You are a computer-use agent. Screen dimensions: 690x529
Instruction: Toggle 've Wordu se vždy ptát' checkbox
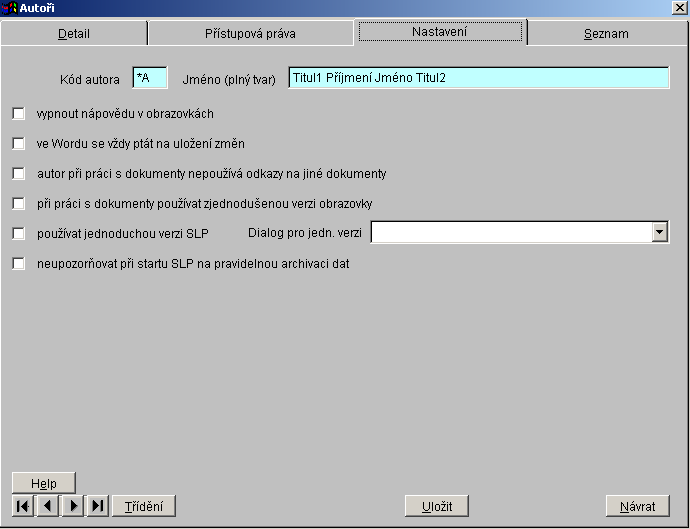point(19,144)
